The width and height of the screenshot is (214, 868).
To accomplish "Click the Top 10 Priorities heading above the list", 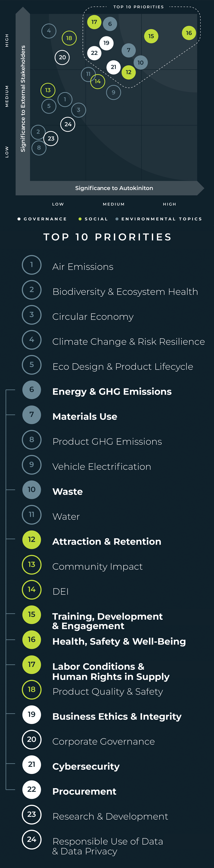I will click(107, 237).
